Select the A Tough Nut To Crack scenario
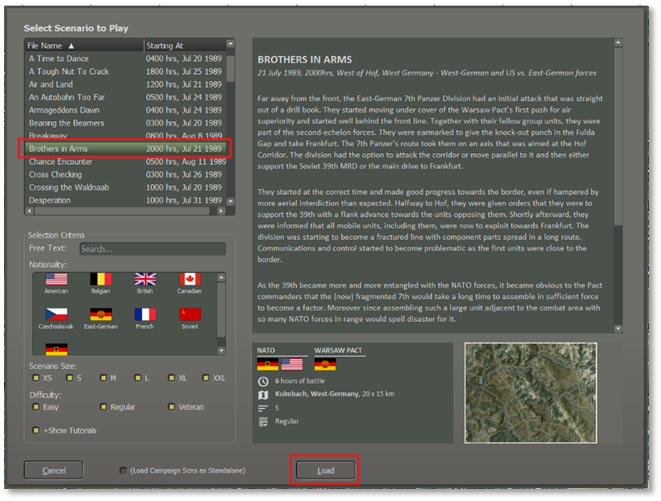This screenshot has height=501, width=661. click(126, 72)
